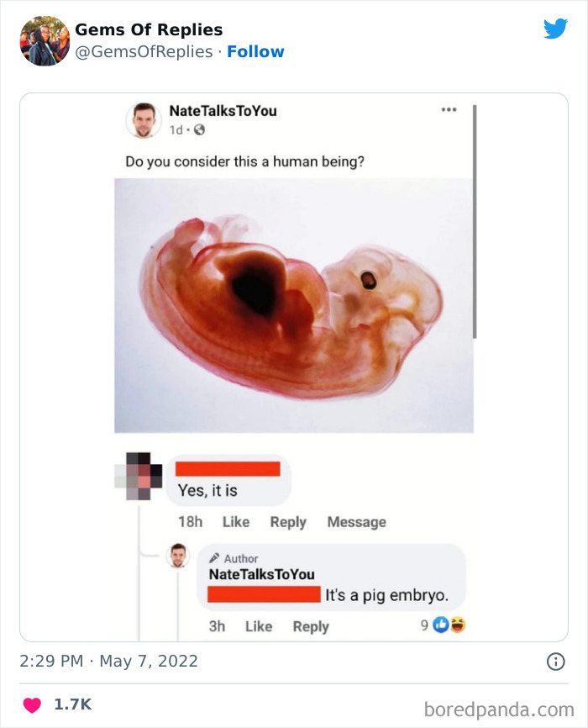Click Reply under the first comment

point(288,521)
